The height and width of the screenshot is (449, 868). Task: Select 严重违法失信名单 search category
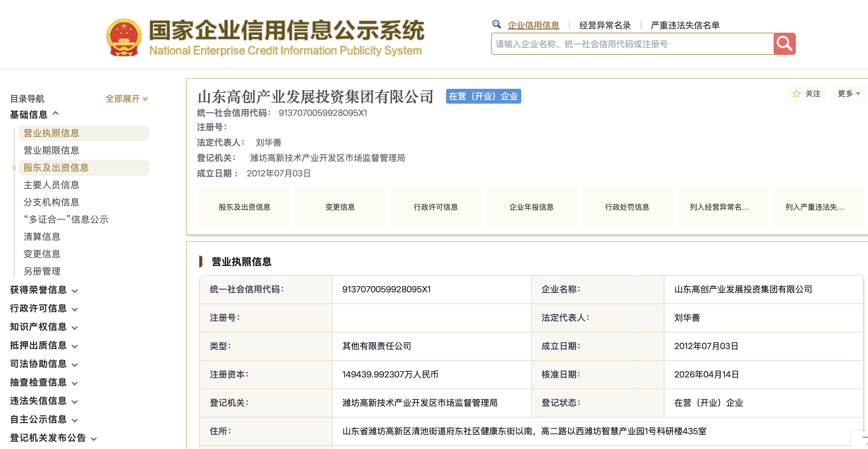(x=685, y=25)
